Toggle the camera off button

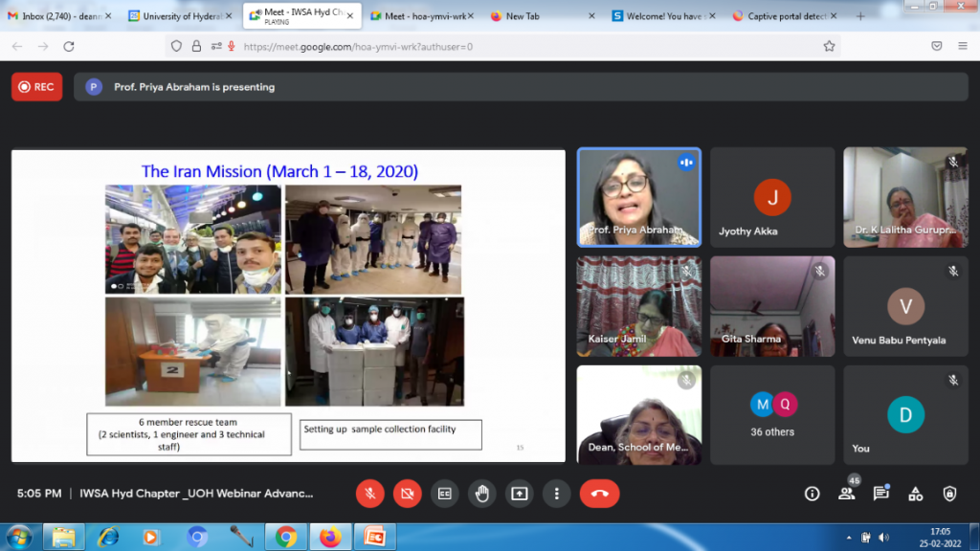[408, 494]
